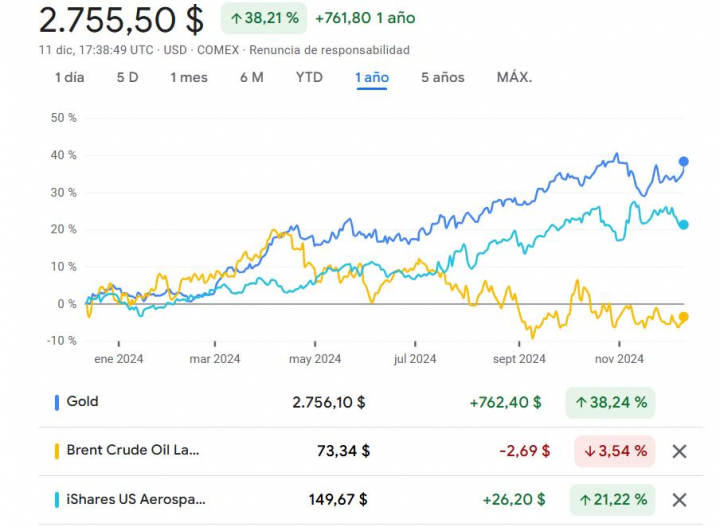
Task: Click the blue Gold line endpoint dot
Action: (684, 161)
